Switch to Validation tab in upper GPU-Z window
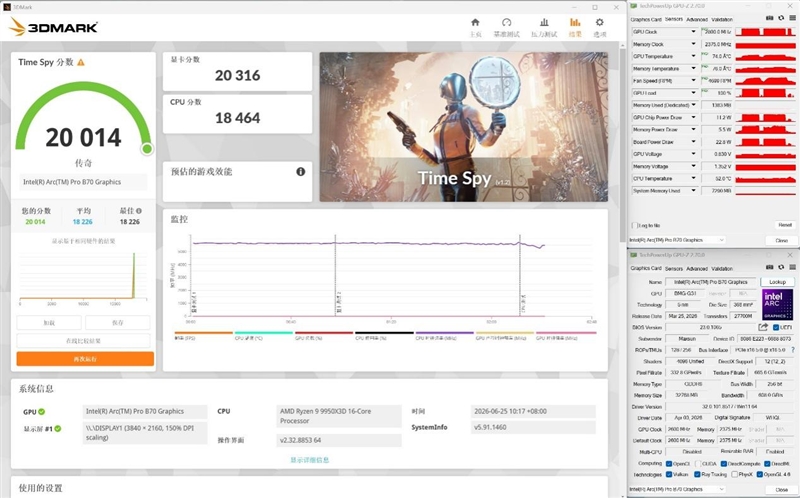The width and height of the screenshot is (800, 498). tap(722, 19)
